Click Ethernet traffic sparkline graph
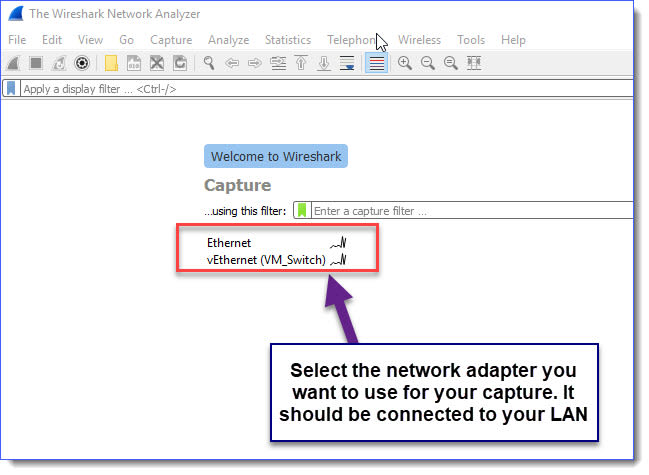Image resolution: width=649 pixels, height=475 pixels. [x=338, y=243]
